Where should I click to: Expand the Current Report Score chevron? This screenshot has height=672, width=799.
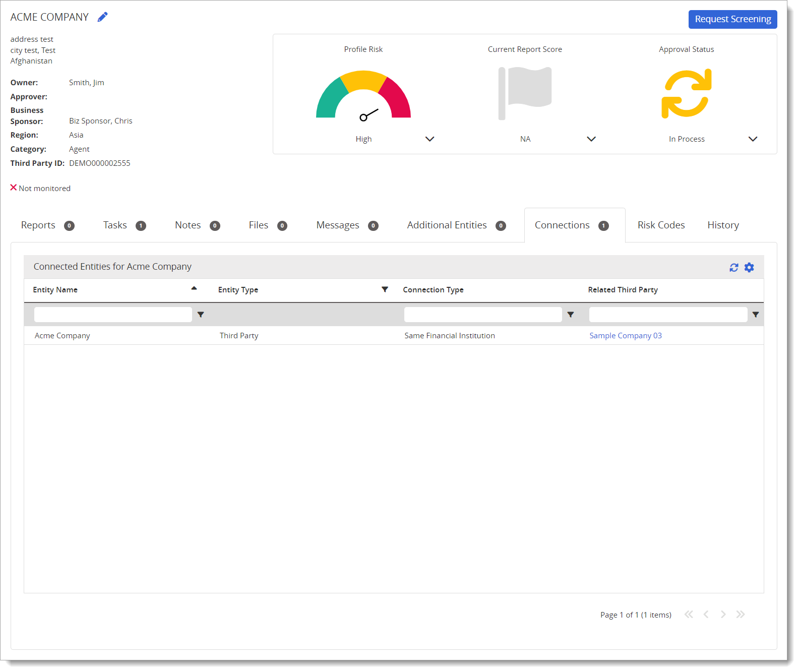[591, 139]
